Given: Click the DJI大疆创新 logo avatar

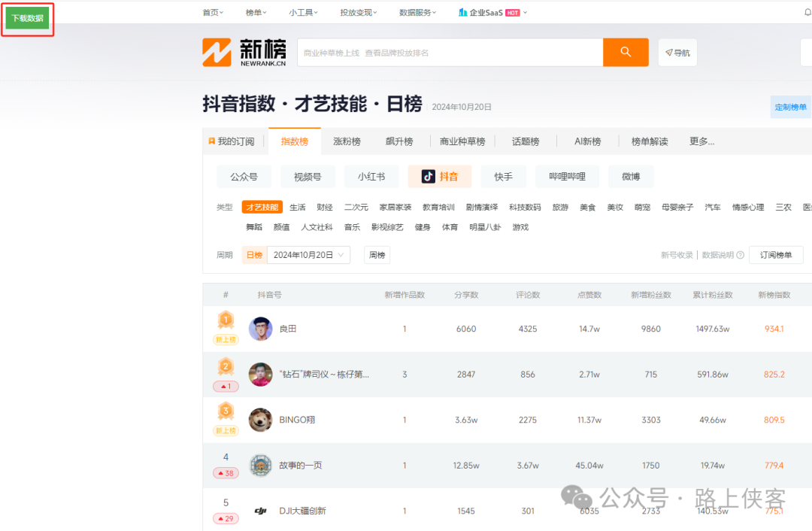Looking at the screenshot, I should pos(260,511).
